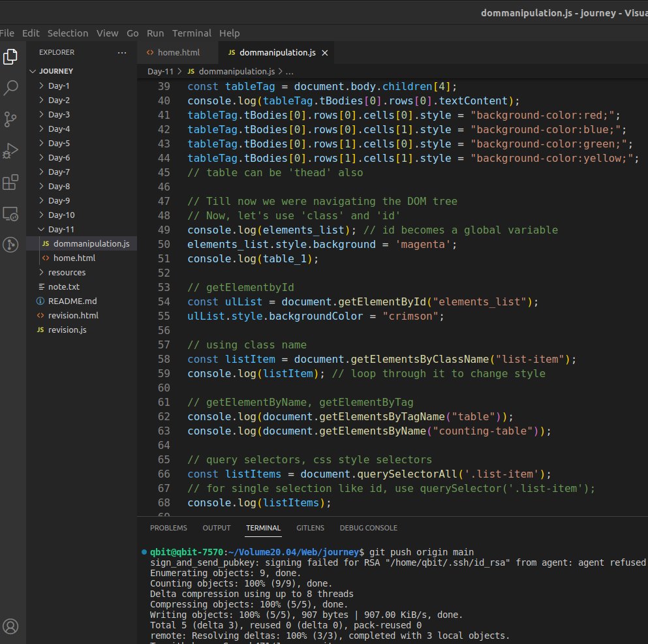The width and height of the screenshot is (648, 644).
Task: Select the Day-7 folder row
Action: coord(82,172)
